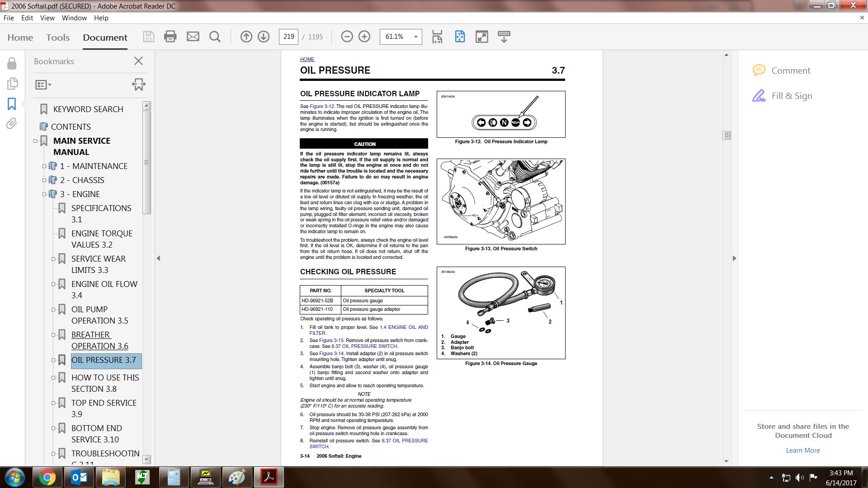Image resolution: width=868 pixels, height=488 pixels.
Task: Open the zoom percentage dropdown
Action: (x=415, y=37)
